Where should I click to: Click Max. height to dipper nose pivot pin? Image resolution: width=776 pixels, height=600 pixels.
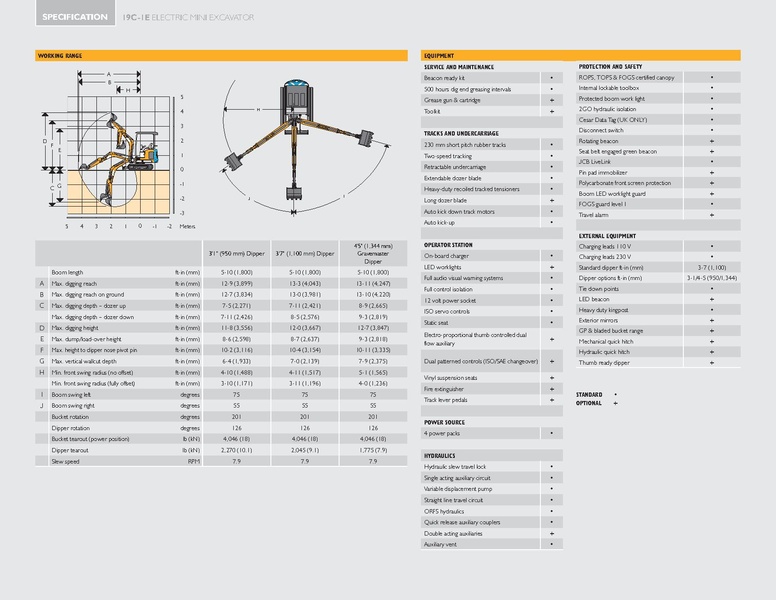point(94,350)
